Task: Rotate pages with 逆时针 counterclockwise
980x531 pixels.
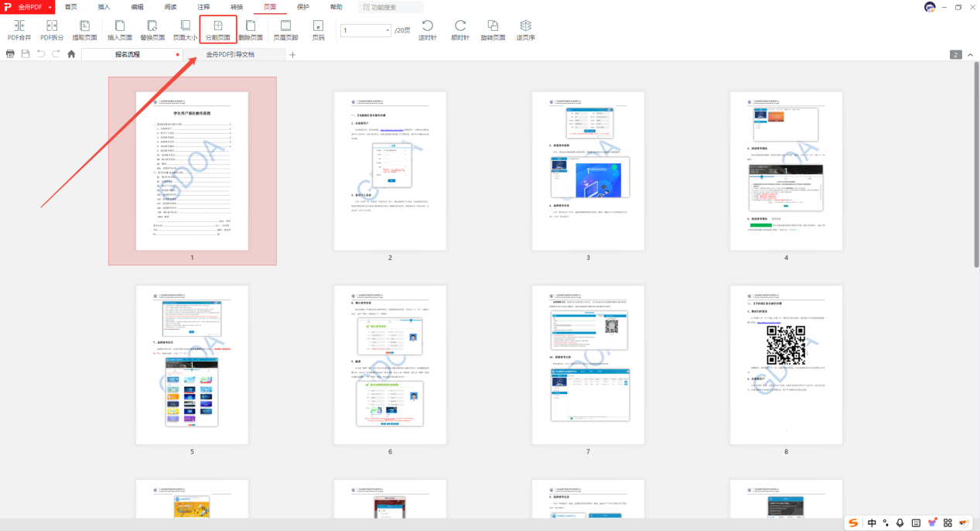Action: coord(427,31)
